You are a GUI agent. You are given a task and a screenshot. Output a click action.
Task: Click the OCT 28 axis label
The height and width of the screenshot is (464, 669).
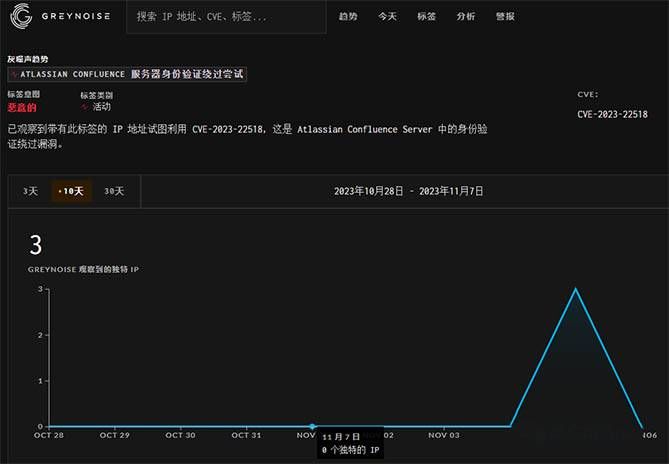click(x=49, y=435)
